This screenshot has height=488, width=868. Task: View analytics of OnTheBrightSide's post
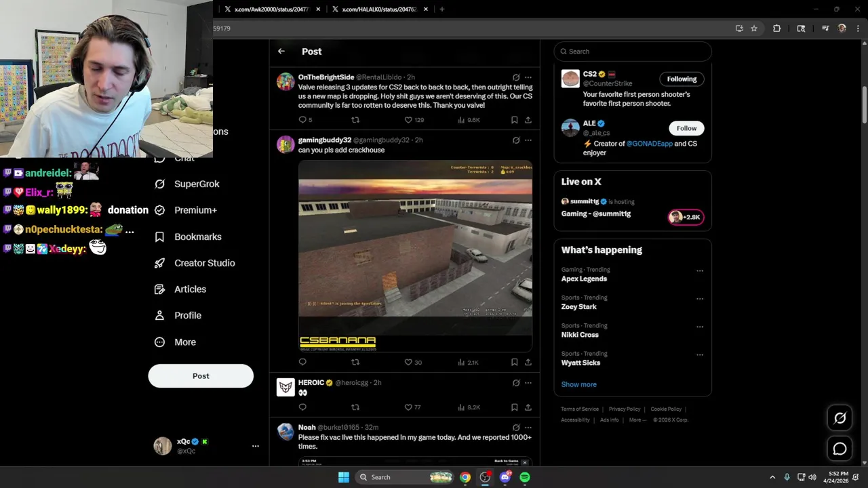tap(469, 120)
